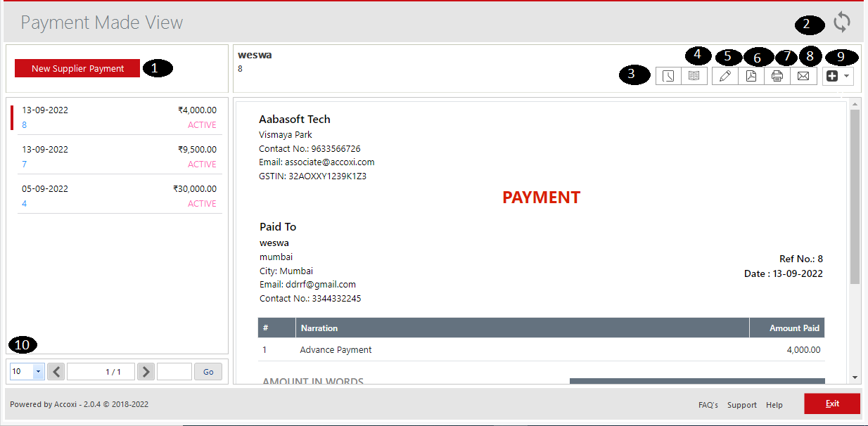The width and height of the screenshot is (868, 426).
Task: Click the Powered by Accoxi footer text
Action: (x=79, y=404)
